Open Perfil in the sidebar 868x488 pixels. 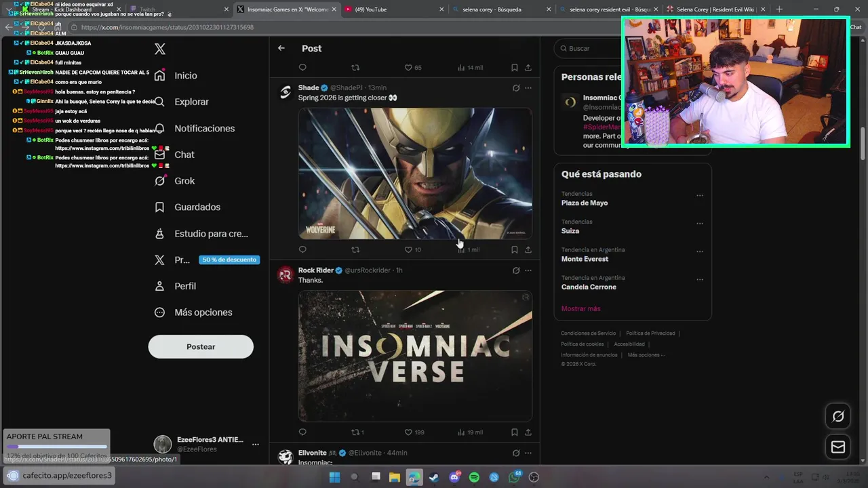pos(176,286)
